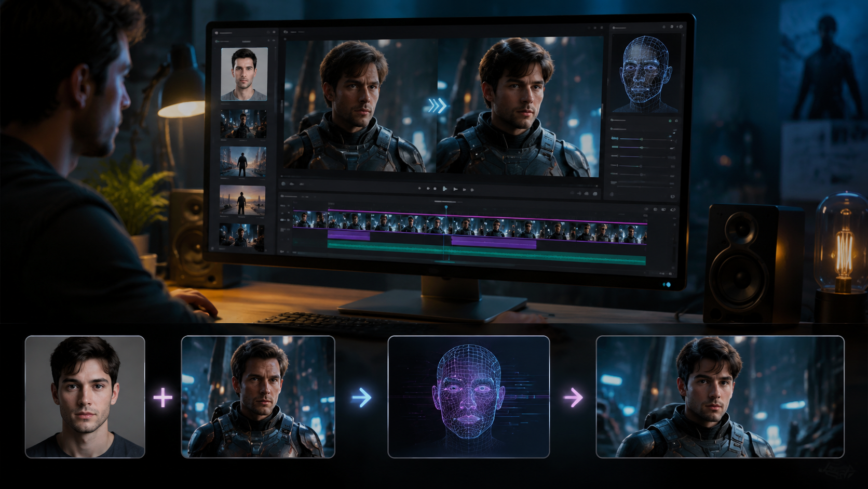
Task: Click the square stop button in transport controls
Action: 435,189
